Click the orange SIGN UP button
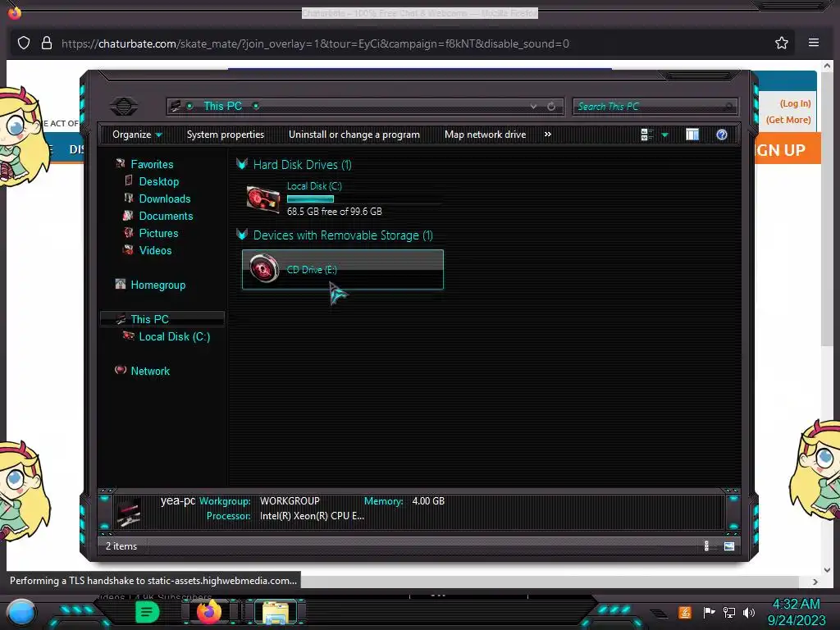 (x=787, y=150)
